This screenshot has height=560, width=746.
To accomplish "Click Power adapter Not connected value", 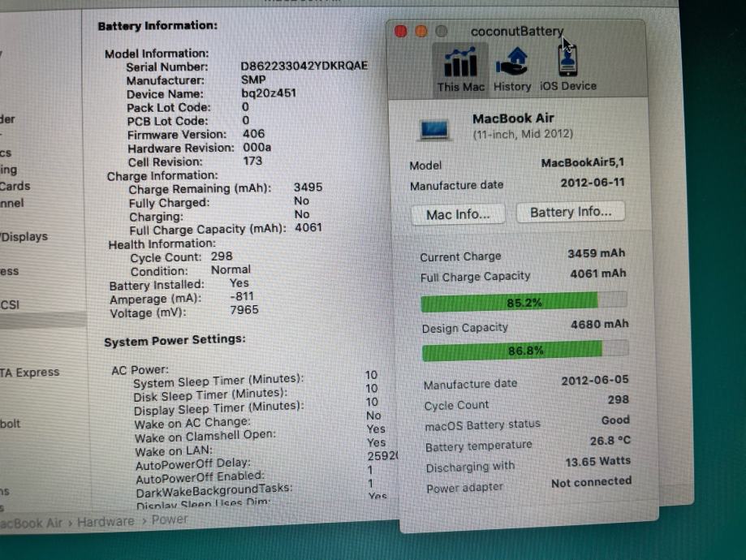I will point(591,482).
